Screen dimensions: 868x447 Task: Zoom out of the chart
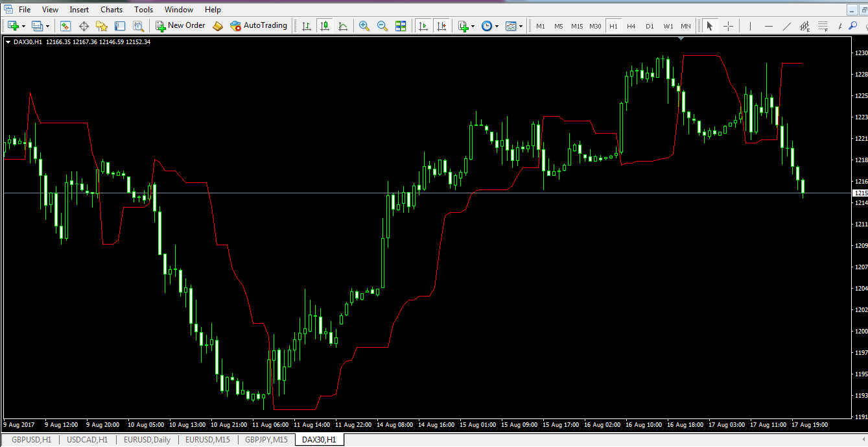click(x=382, y=26)
